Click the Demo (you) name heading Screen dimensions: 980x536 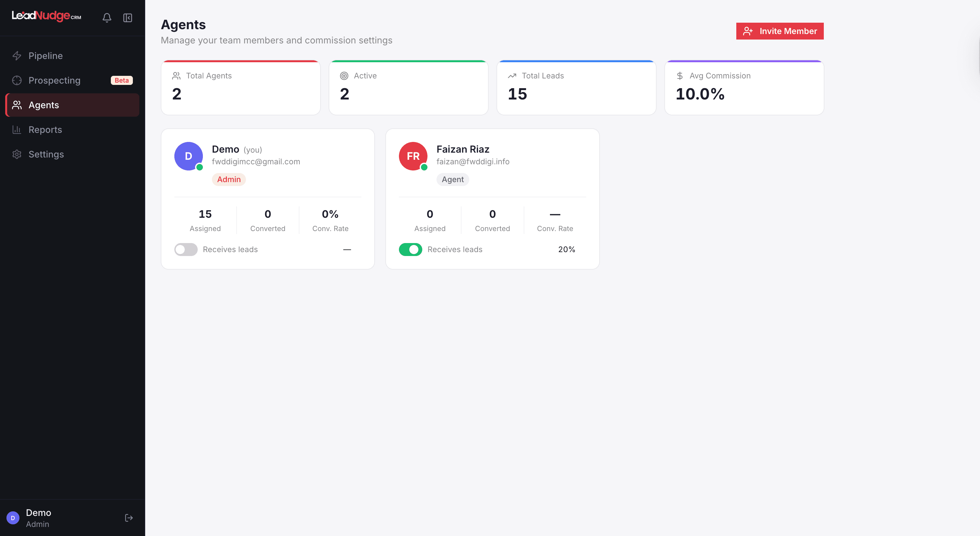point(237,149)
